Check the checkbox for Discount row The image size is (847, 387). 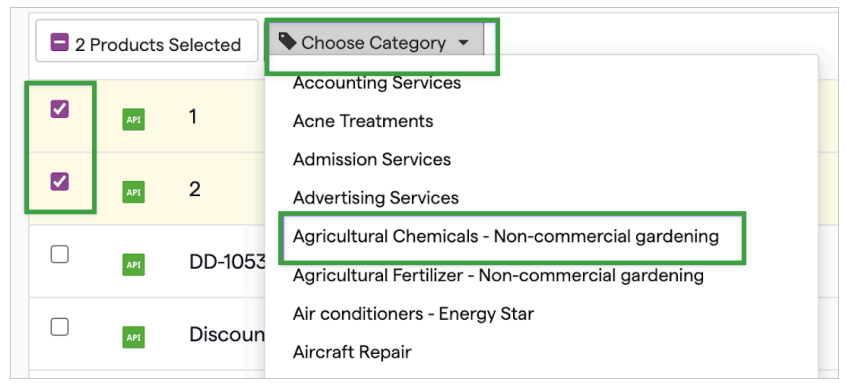pyautogui.click(x=59, y=326)
